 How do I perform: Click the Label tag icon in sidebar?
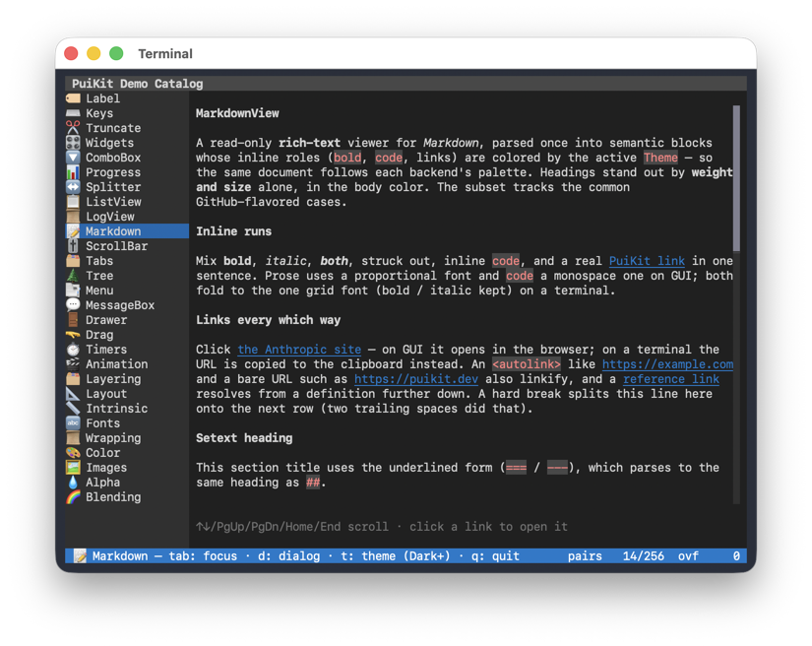tap(73, 98)
